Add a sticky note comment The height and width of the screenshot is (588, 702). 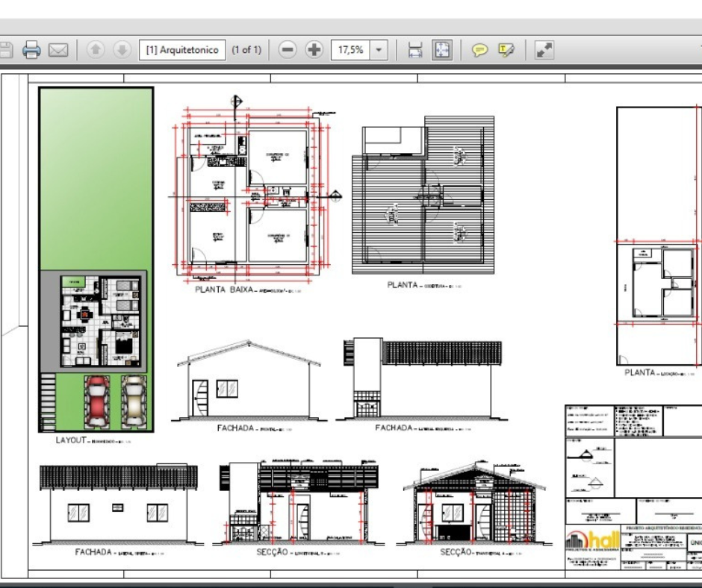pos(479,50)
